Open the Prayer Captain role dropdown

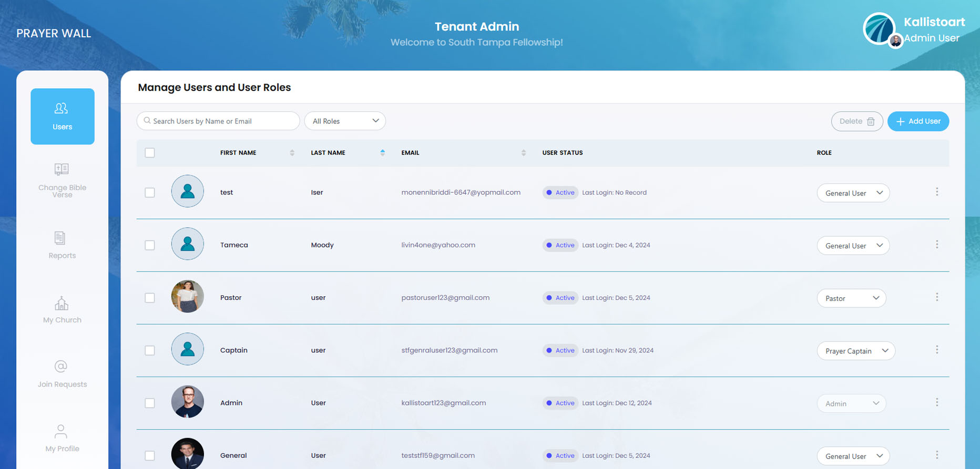click(855, 351)
